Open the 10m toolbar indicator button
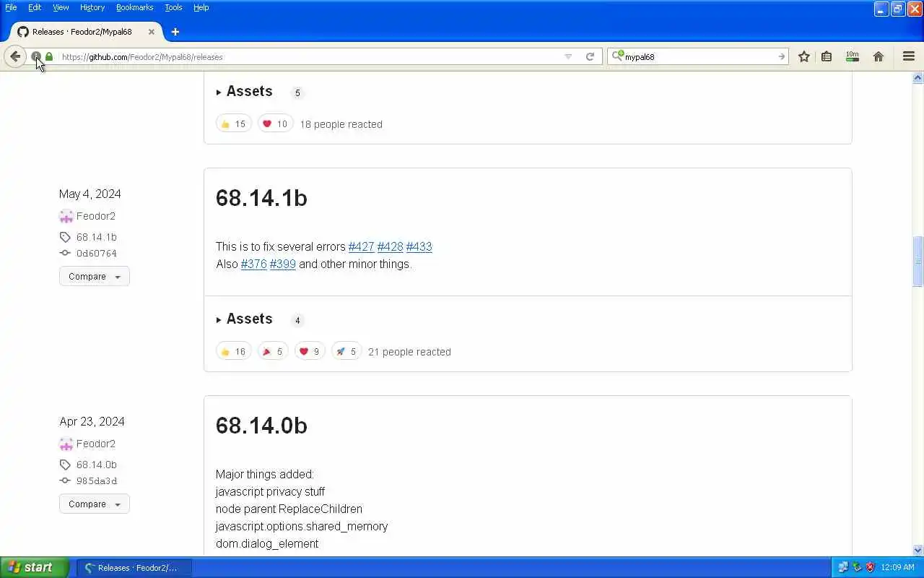Screen dimensions: 924x578 tap(853, 56)
